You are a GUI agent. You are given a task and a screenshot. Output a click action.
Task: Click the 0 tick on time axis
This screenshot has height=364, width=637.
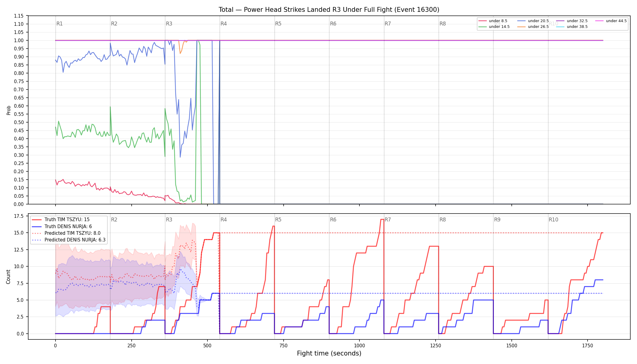(55, 345)
